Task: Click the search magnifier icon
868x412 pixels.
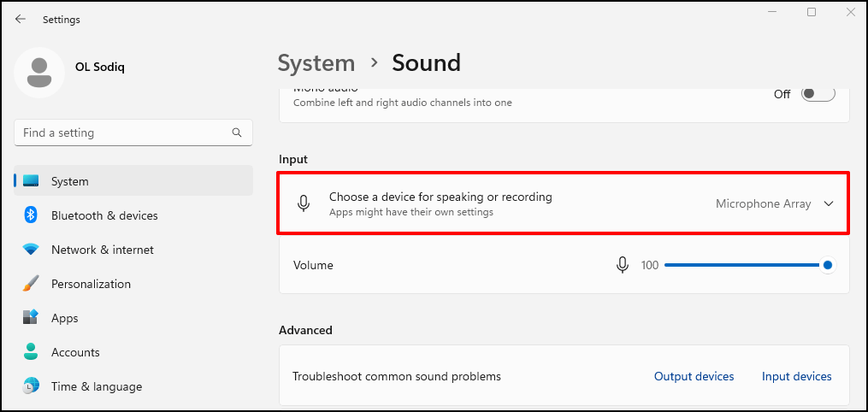Action: point(237,132)
